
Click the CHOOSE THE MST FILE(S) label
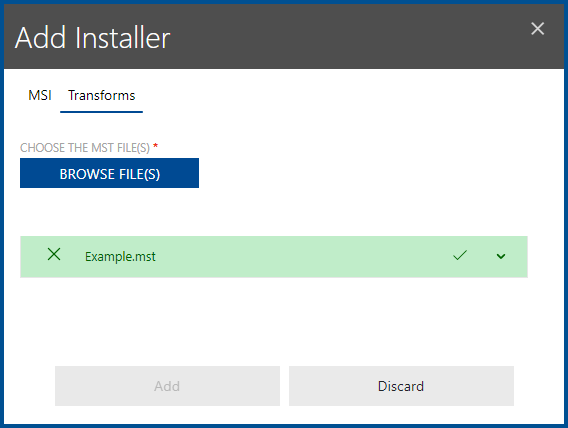pos(85,148)
